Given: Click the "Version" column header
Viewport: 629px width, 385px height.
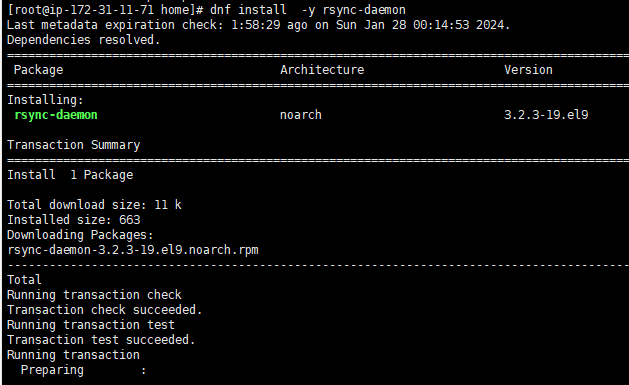Looking at the screenshot, I should (x=528, y=70).
